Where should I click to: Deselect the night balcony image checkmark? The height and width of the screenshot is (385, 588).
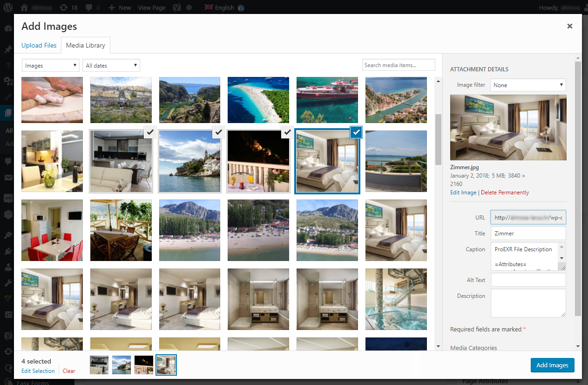pyautogui.click(x=288, y=133)
